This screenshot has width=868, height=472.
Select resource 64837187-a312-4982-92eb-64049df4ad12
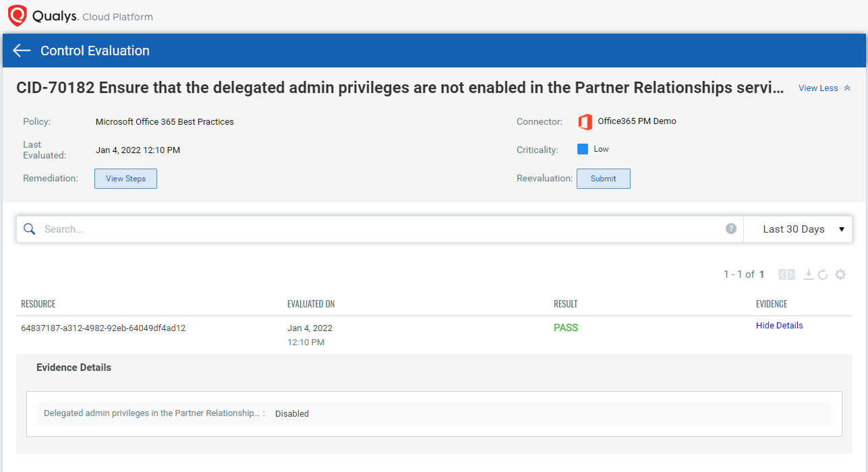coord(103,328)
